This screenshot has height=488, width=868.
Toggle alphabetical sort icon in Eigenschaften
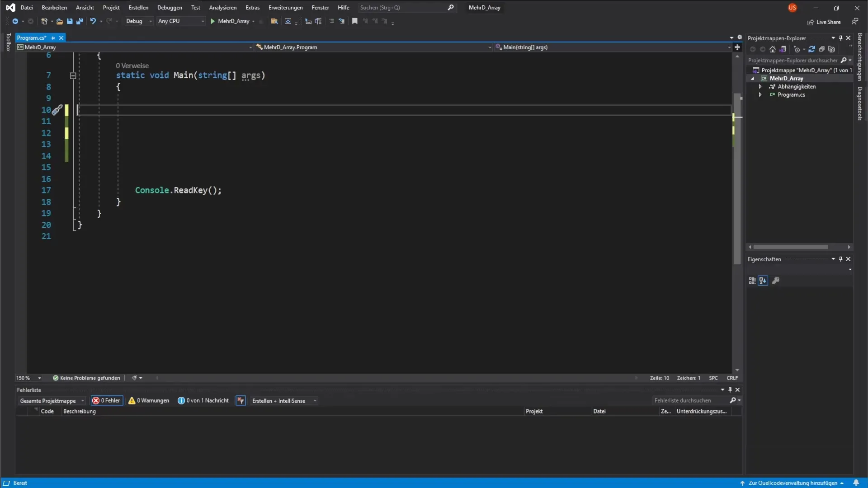pyautogui.click(x=763, y=281)
